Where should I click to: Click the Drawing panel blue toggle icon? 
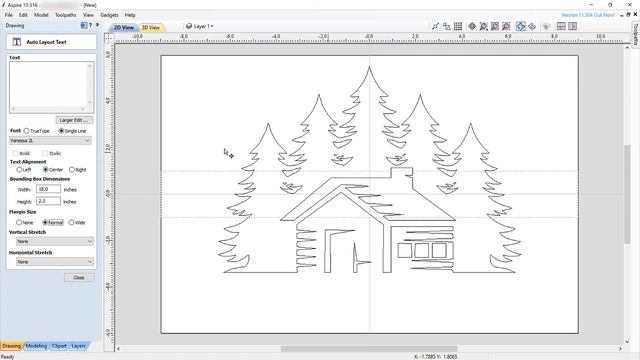pos(84,25)
